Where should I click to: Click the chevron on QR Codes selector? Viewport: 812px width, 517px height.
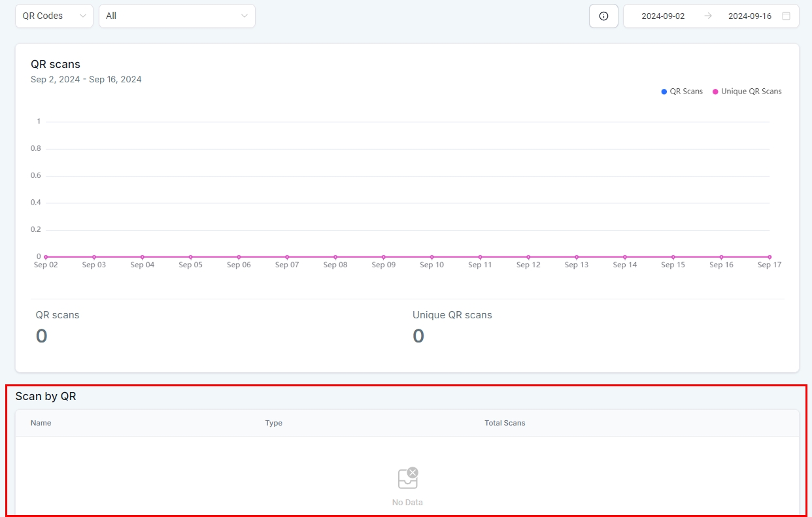point(83,16)
